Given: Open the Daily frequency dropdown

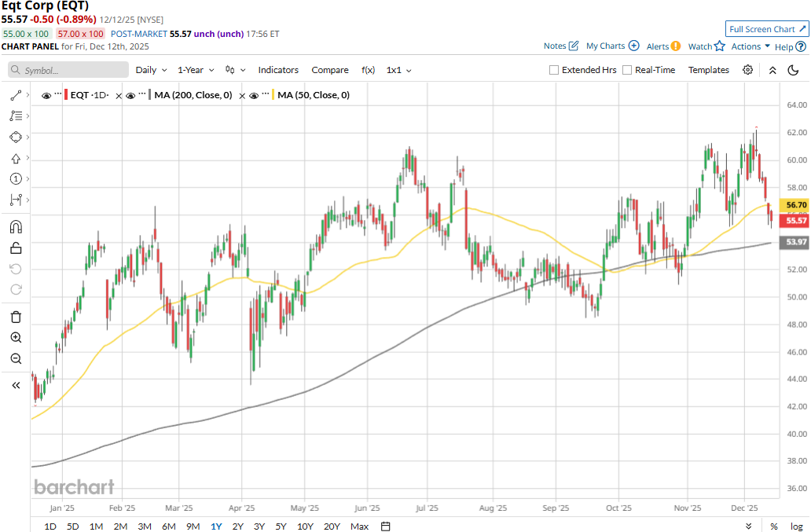Looking at the screenshot, I should 150,70.
